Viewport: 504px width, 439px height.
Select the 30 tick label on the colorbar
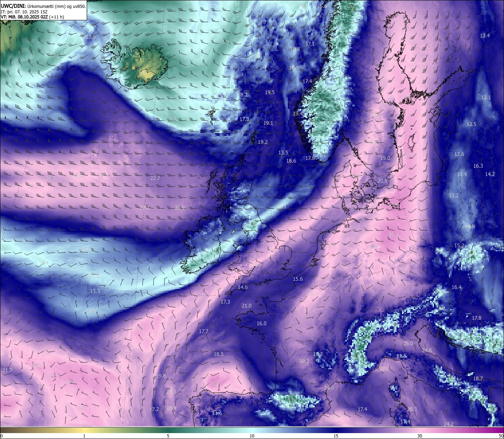tap(420, 436)
